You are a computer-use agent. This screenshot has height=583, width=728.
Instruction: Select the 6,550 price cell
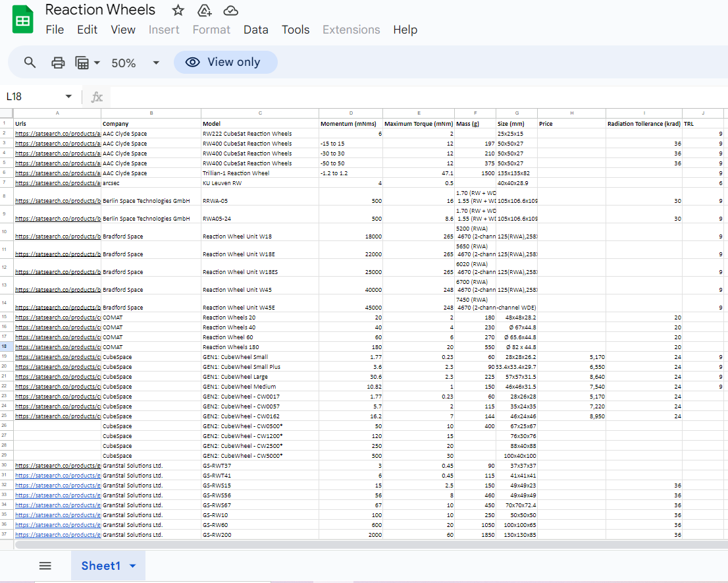[571, 366]
